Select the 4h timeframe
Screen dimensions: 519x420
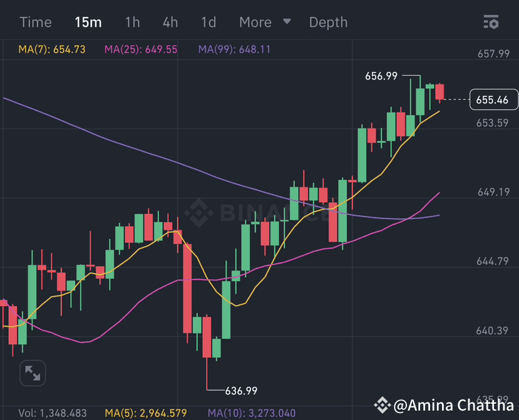click(x=170, y=22)
